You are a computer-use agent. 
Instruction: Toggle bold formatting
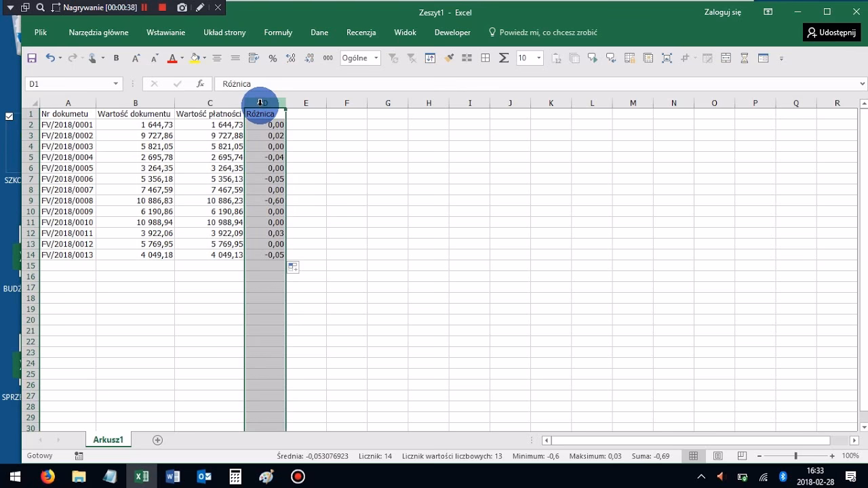point(116,58)
